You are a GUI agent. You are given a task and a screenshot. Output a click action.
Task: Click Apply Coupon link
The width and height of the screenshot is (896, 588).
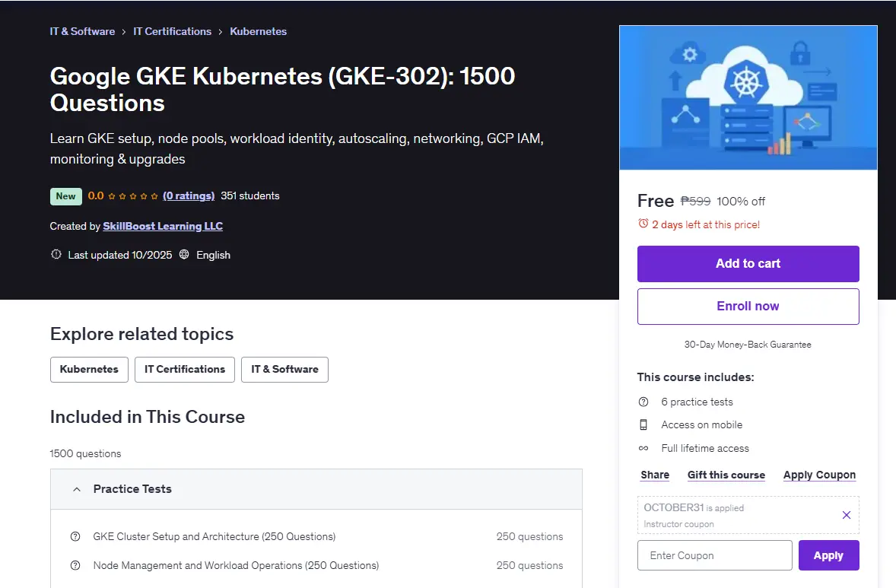click(x=819, y=475)
